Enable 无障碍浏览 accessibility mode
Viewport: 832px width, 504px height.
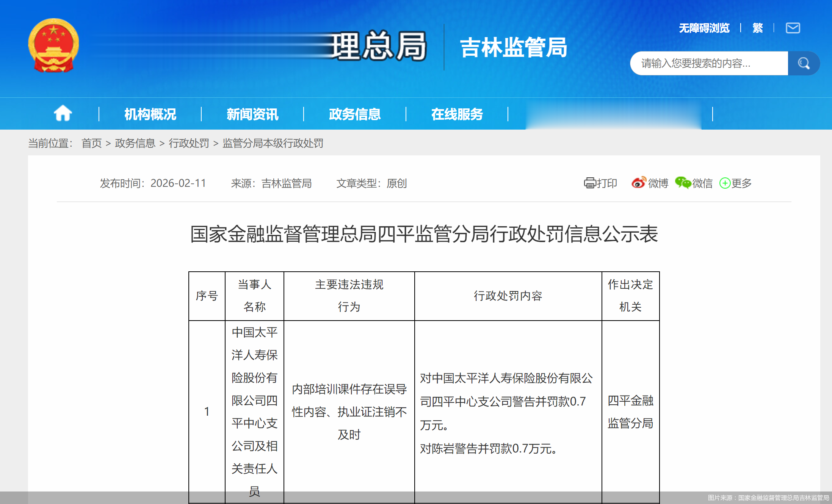click(704, 28)
